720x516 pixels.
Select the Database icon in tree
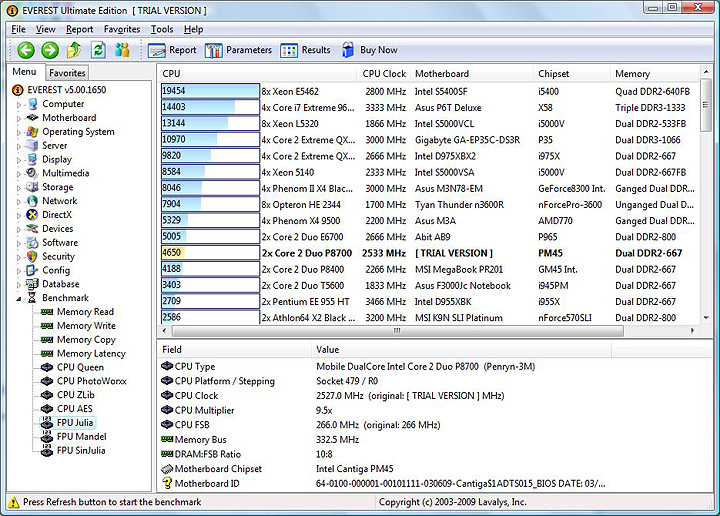coord(32,284)
